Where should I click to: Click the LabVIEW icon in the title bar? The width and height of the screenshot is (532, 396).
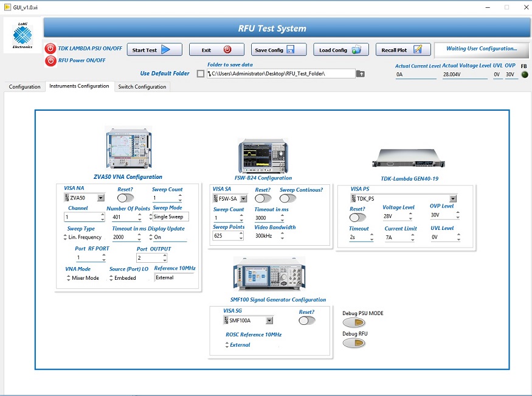pyautogui.click(x=7, y=7)
